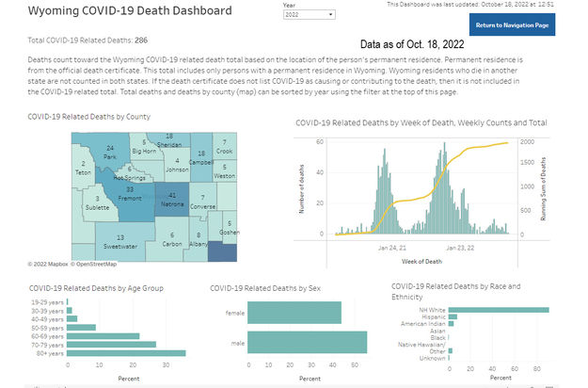Click the NH White ethnicity bar
Screen dimensions: 588x388
(x=499, y=310)
